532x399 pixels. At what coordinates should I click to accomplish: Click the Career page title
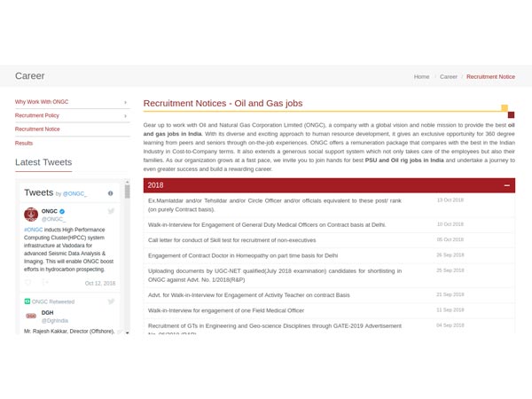tap(30, 76)
